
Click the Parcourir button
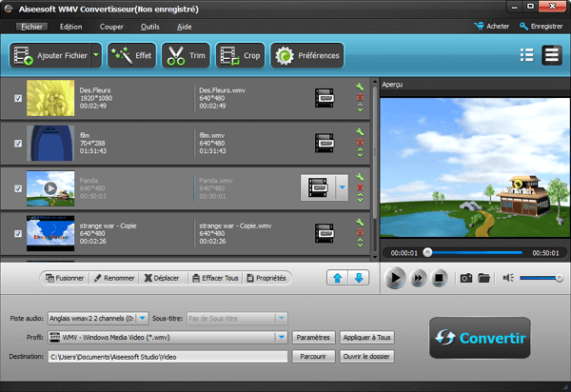(313, 357)
